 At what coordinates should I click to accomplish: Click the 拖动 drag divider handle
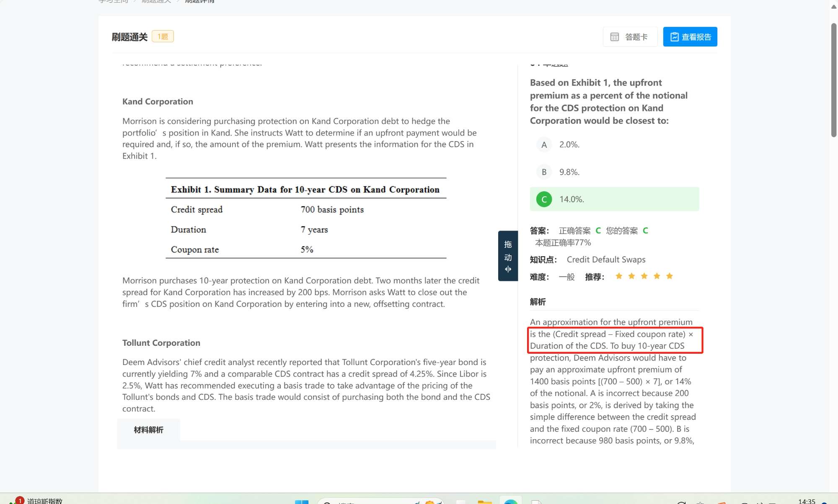(508, 251)
